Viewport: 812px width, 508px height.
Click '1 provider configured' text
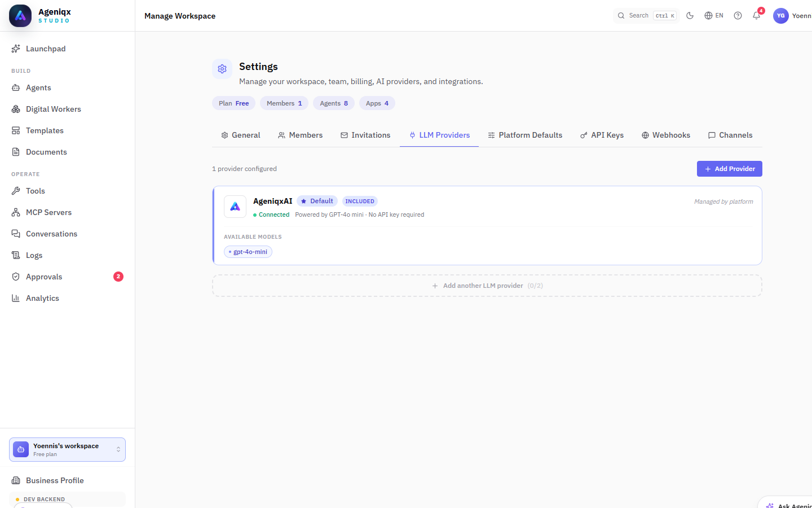click(244, 169)
